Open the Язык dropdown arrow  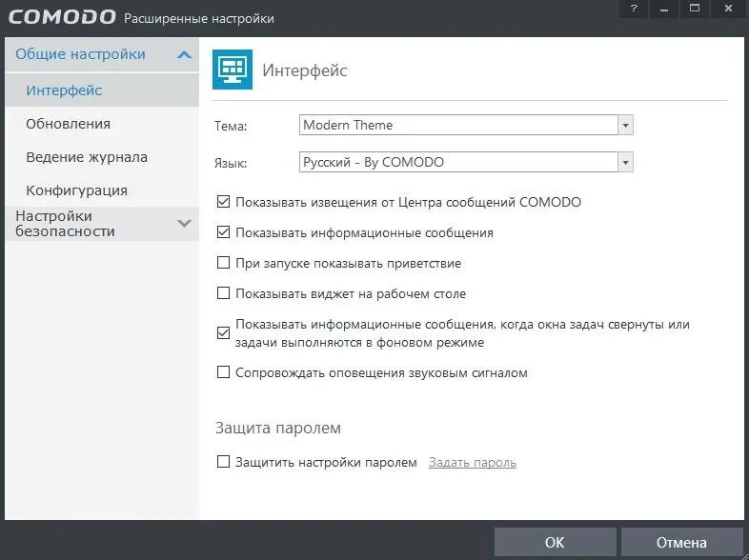pos(625,162)
